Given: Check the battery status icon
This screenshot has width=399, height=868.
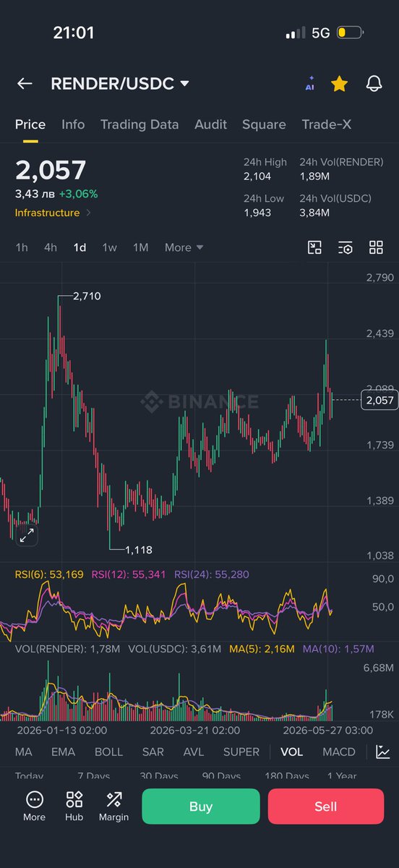Looking at the screenshot, I should coord(349,33).
